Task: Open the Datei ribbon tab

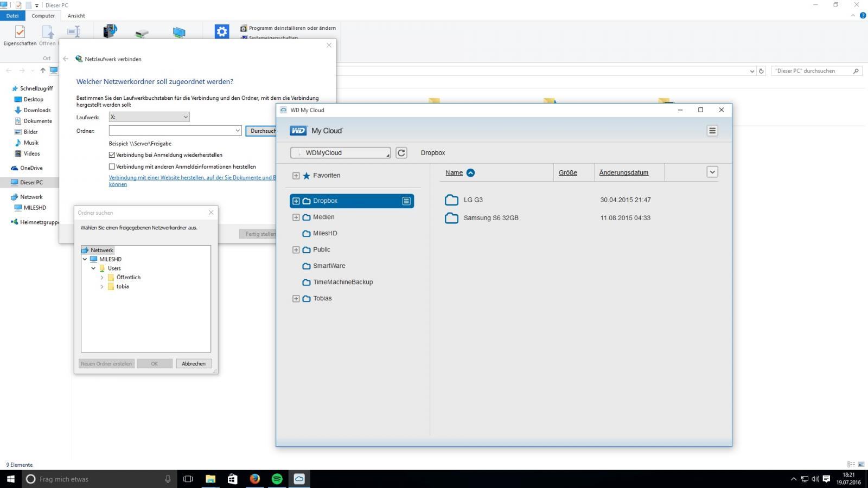Action: pyautogui.click(x=12, y=16)
